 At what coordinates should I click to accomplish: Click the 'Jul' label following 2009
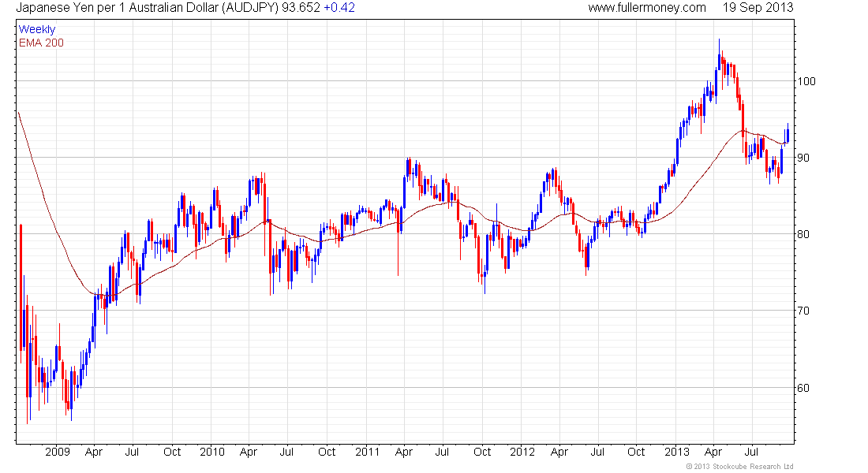132,452
